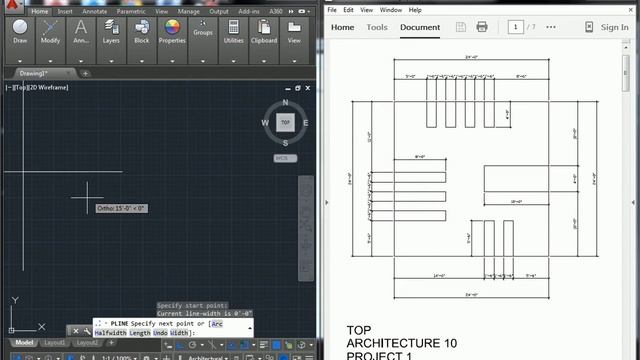Switch to the Annotate ribbon tab
640x360 pixels.
(x=94, y=11)
